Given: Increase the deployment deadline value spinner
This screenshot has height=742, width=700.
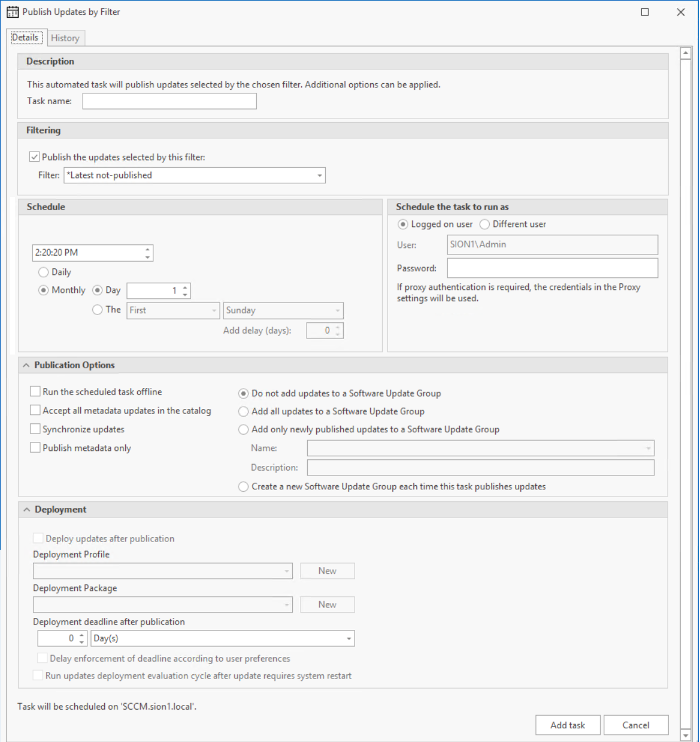Looking at the screenshot, I should point(82,635).
